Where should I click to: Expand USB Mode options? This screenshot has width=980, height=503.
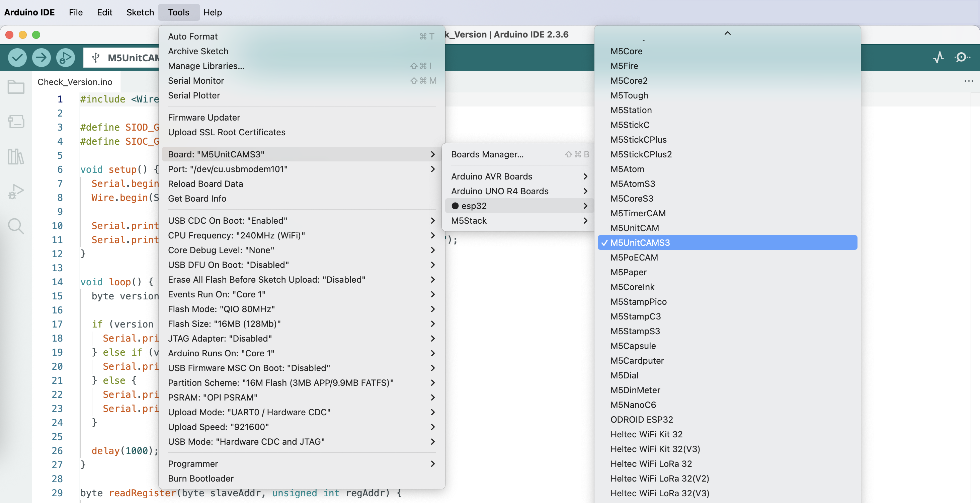click(302, 442)
